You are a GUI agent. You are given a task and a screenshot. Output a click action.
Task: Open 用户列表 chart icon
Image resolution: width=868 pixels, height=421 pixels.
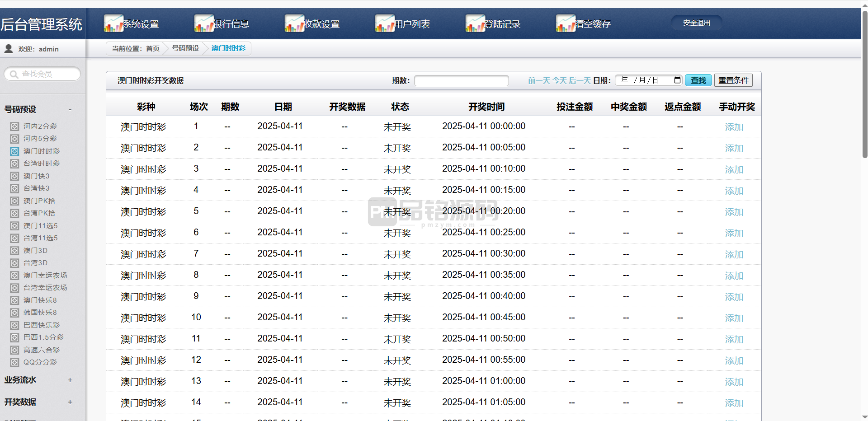point(385,23)
